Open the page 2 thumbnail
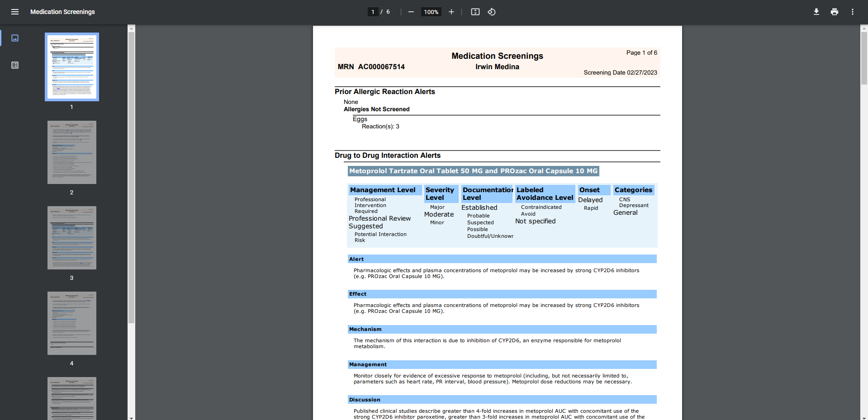Screen dimensions: 868x420 coord(72,152)
